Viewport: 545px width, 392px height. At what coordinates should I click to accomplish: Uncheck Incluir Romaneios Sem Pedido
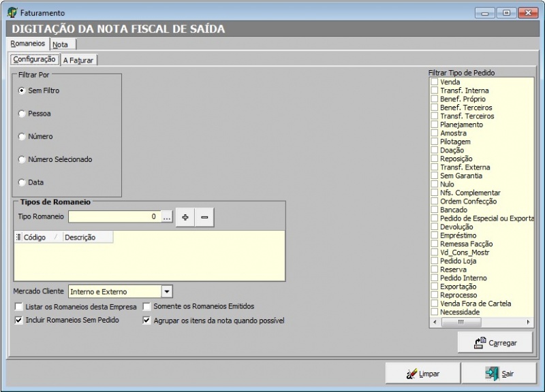click(18, 320)
